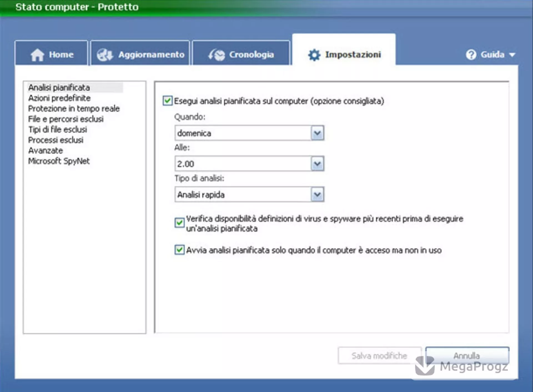533x392 pixels.
Task: Toggle Verifica disponibilità definizioni checkbox
Action: click(180, 223)
